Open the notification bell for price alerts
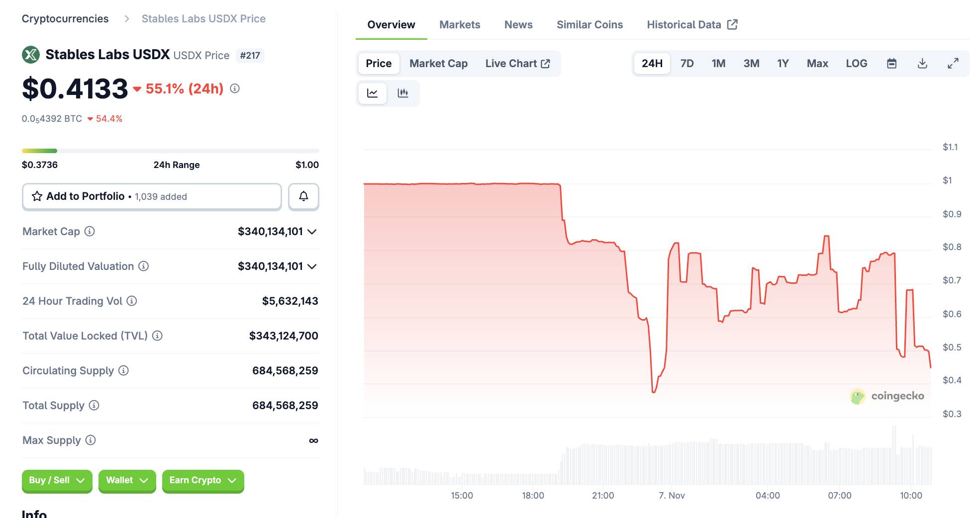 click(x=303, y=196)
